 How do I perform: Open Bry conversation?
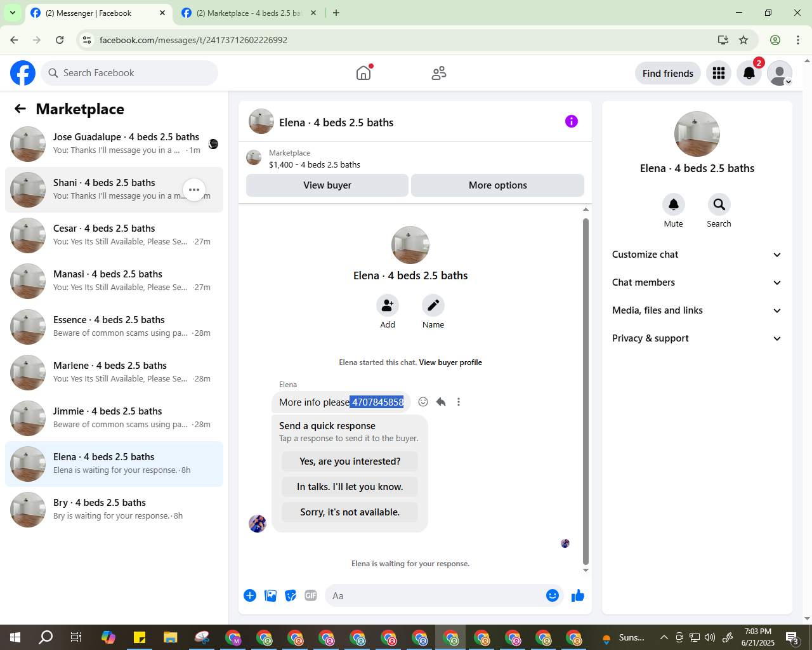114,510
